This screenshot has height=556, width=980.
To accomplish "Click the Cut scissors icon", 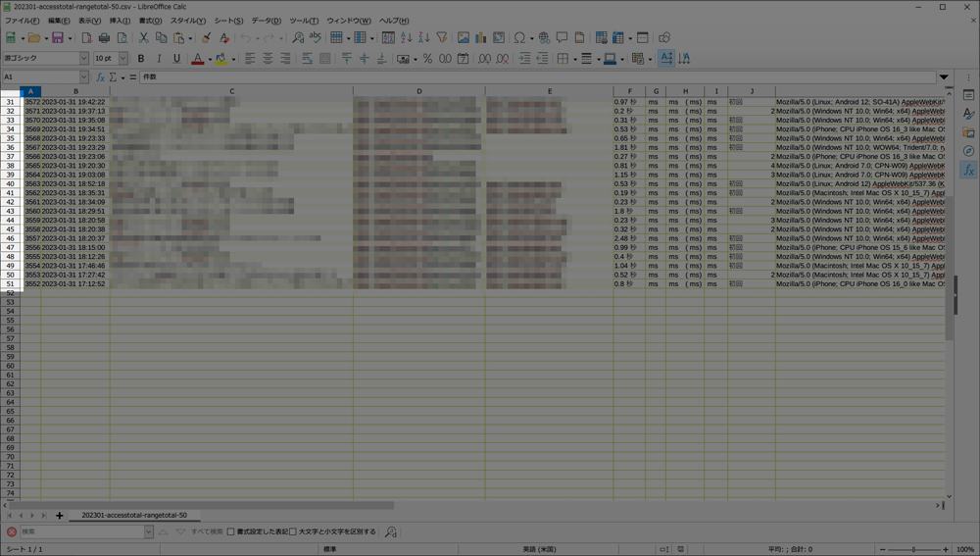I will 144,38.
